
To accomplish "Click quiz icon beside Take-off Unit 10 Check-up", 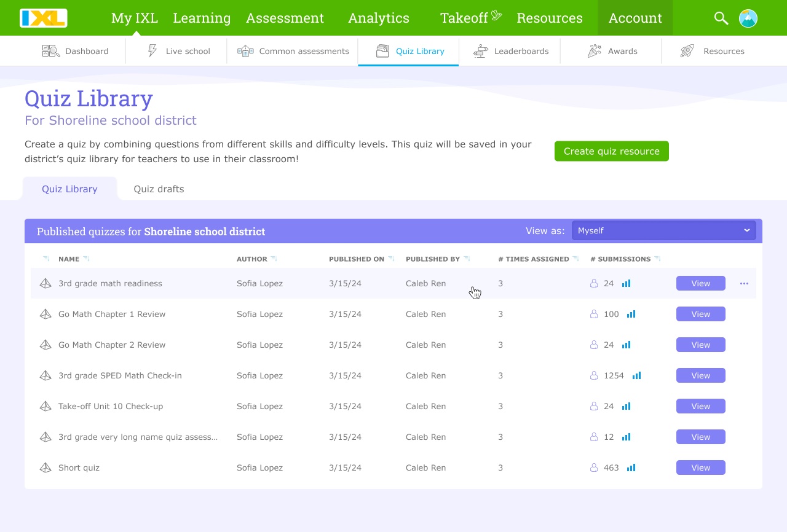I will click(45, 406).
